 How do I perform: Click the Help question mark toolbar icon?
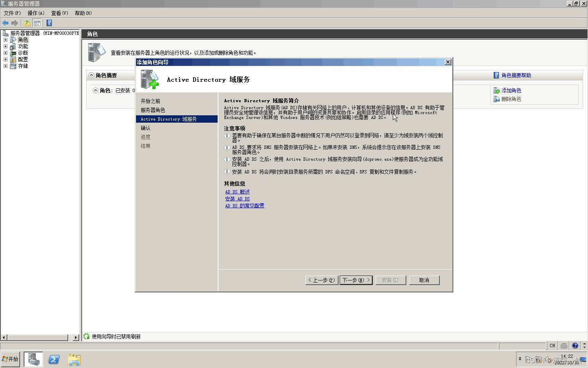pos(49,23)
